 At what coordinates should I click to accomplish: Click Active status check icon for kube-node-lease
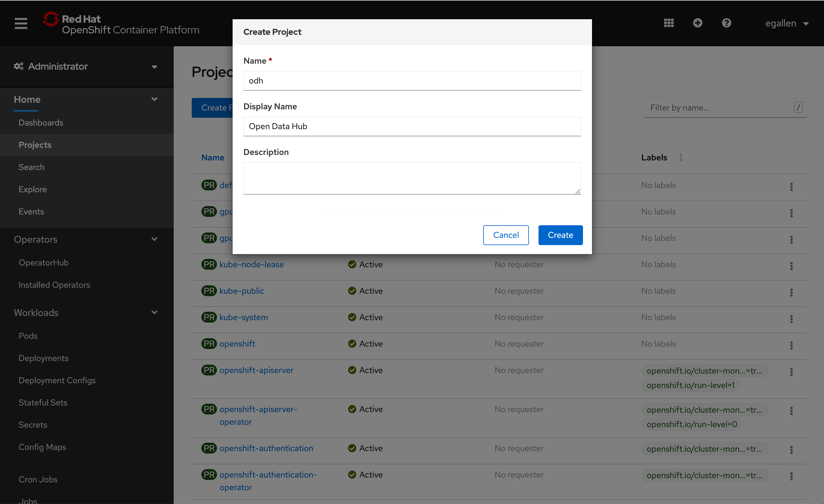(x=352, y=264)
